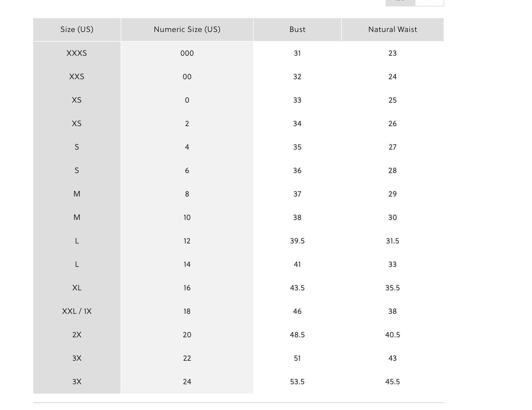
Task: Click numeric size 12 cell
Action: pos(187,241)
